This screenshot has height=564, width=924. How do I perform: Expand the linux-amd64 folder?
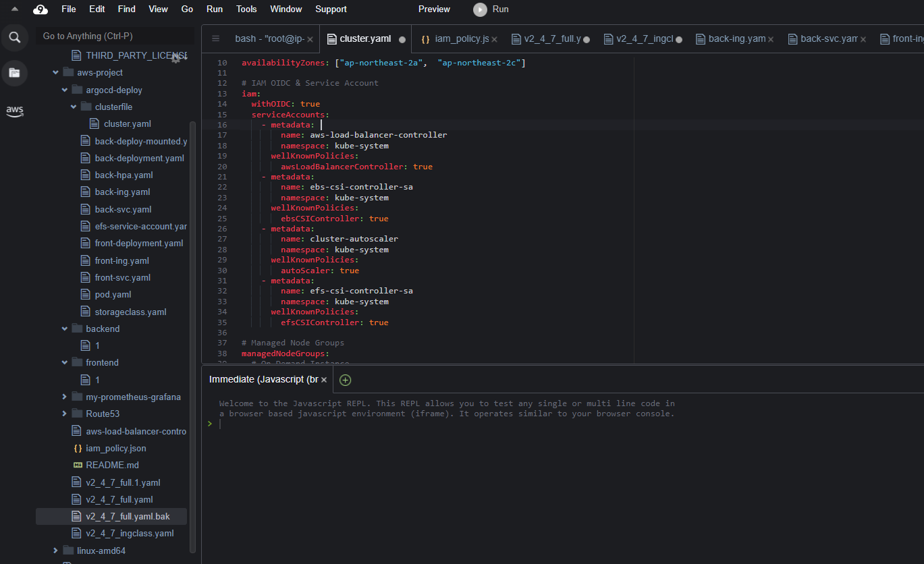pyautogui.click(x=56, y=551)
